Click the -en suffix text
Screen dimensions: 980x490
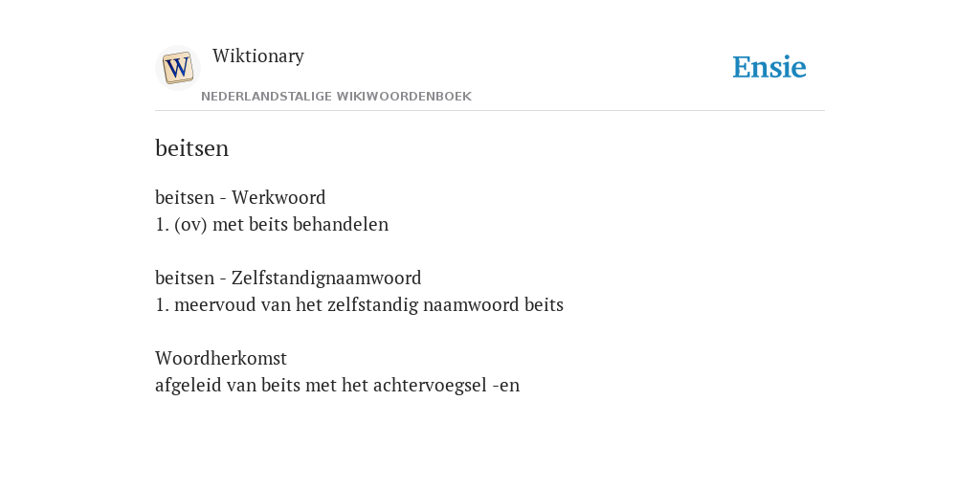coord(506,386)
